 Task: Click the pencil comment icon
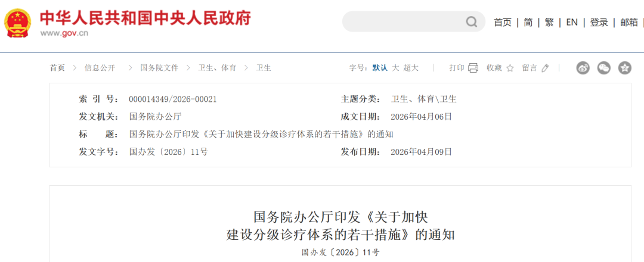point(545,68)
